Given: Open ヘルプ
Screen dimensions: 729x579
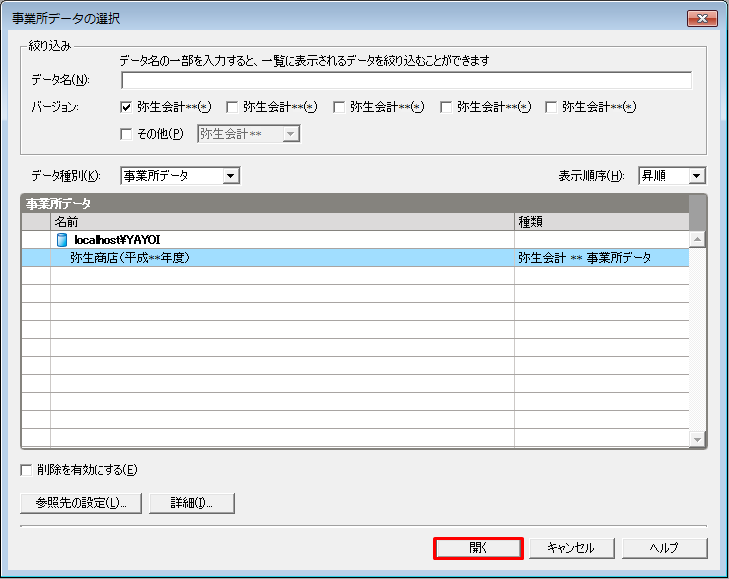Looking at the screenshot, I should 664,548.
